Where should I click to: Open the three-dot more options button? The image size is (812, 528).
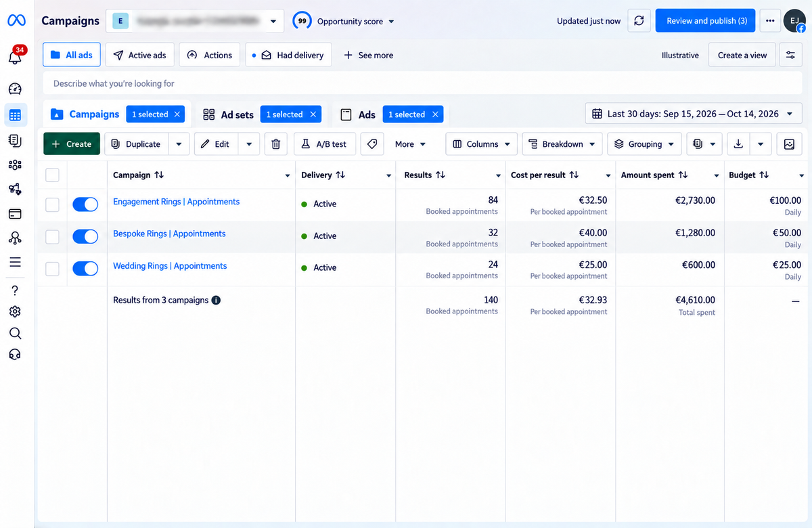pyautogui.click(x=770, y=21)
